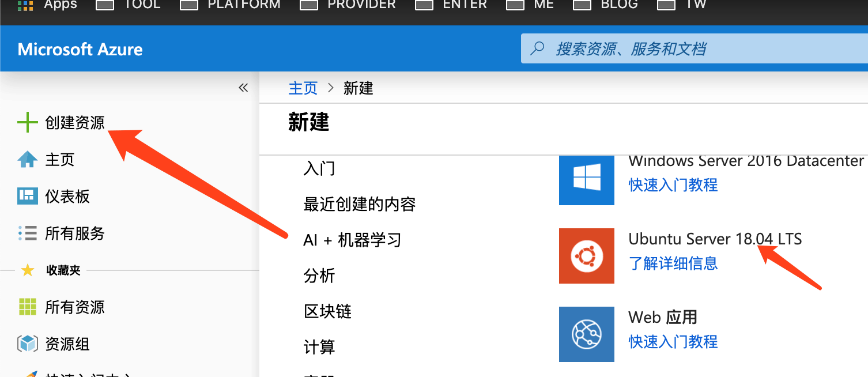Focus the 搜索资源、服务和文档 search box
Screen dimensions: 868x377
[695, 48]
